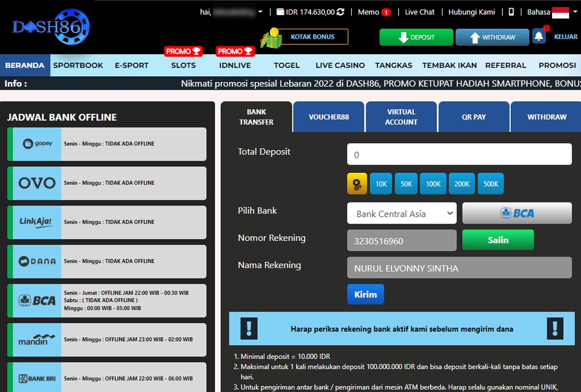
Task: Click the Mandiri logo in offline schedule
Action: click(37, 340)
